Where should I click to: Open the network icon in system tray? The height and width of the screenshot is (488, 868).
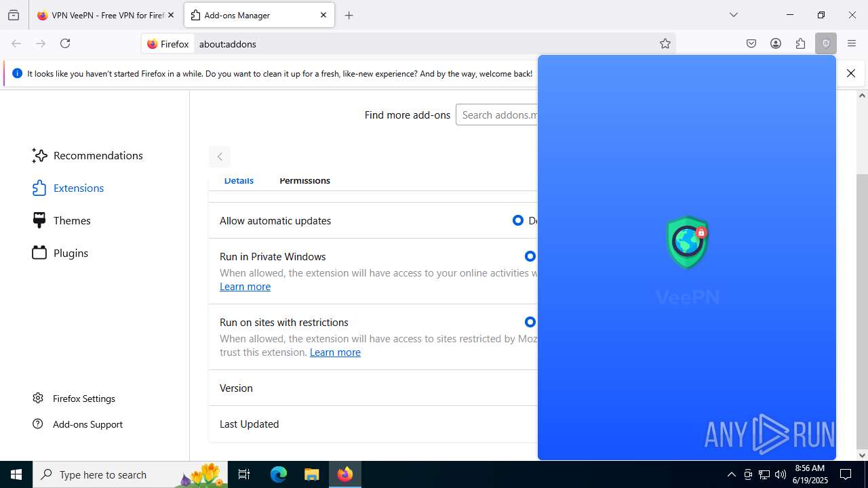click(764, 474)
